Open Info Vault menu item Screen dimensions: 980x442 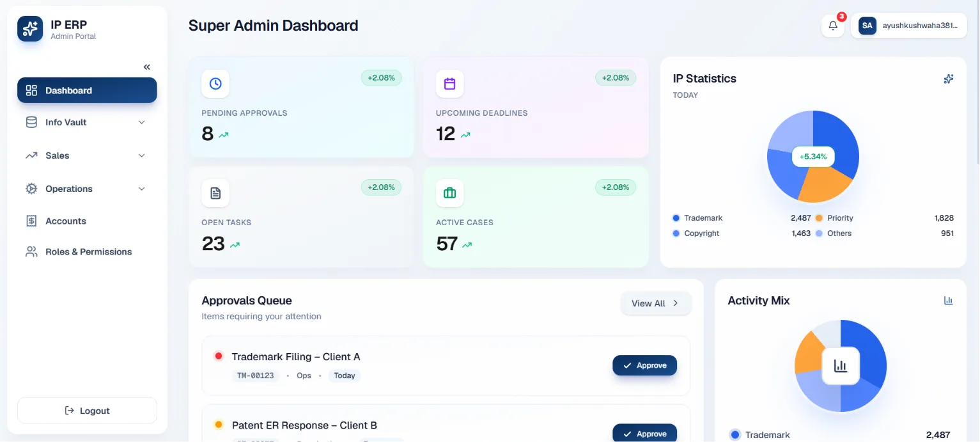(87, 122)
